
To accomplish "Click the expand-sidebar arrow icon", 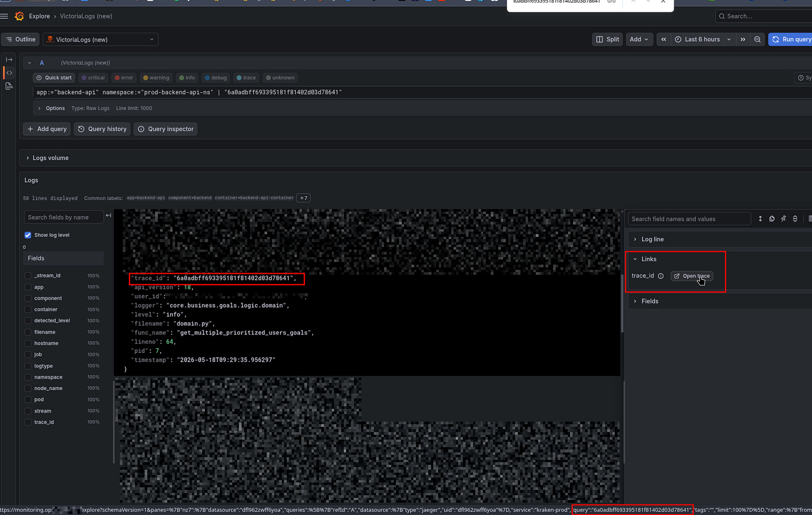I will 9,60.
